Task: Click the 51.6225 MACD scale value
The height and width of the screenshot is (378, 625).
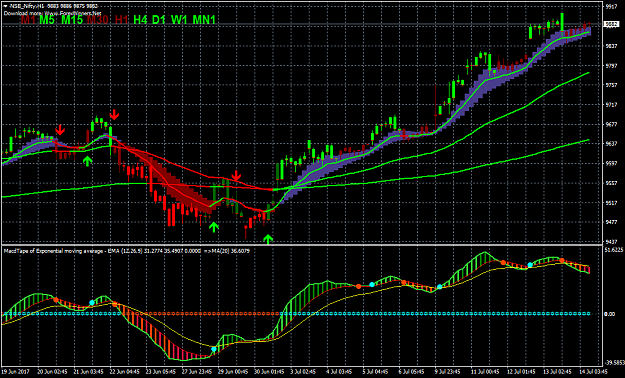Action: click(613, 250)
